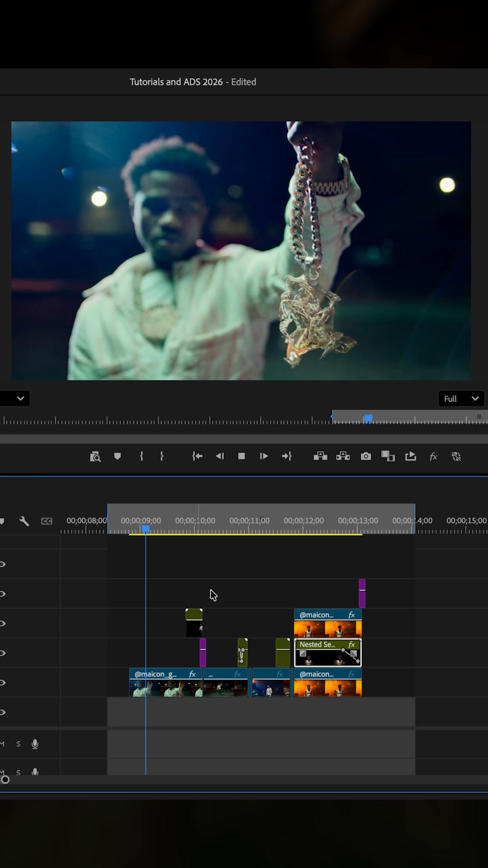The width and height of the screenshot is (488, 868).
Task: Click the Add Marker button in transport bar
Action: (117, 456)
